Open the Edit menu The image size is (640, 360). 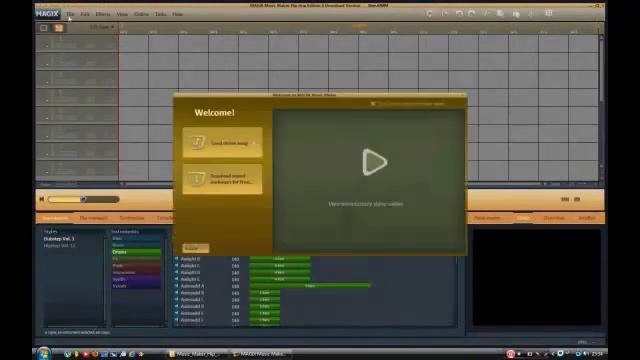coord(84,14)
